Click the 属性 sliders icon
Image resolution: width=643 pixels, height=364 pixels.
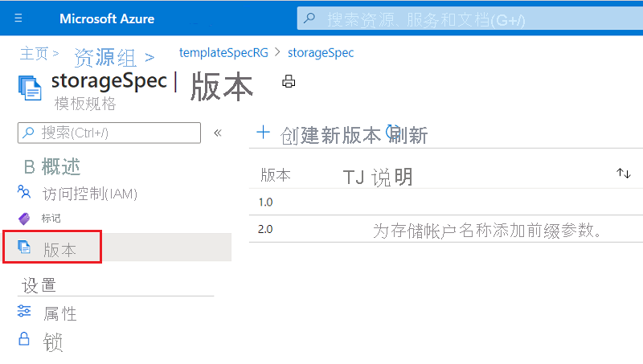coord(24,311)
